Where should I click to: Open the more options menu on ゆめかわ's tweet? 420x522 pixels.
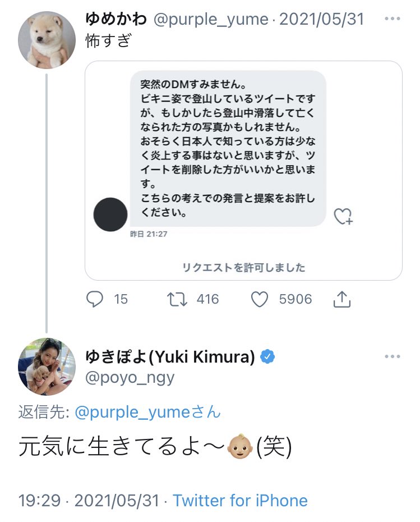click(x=392, y=19)
